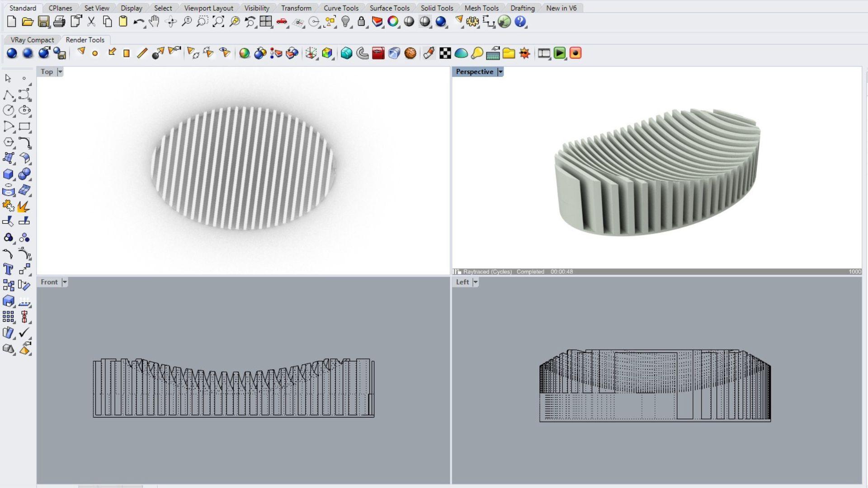Click the lock objects padlock icon

pyautogui.click(x=361, y=22)
